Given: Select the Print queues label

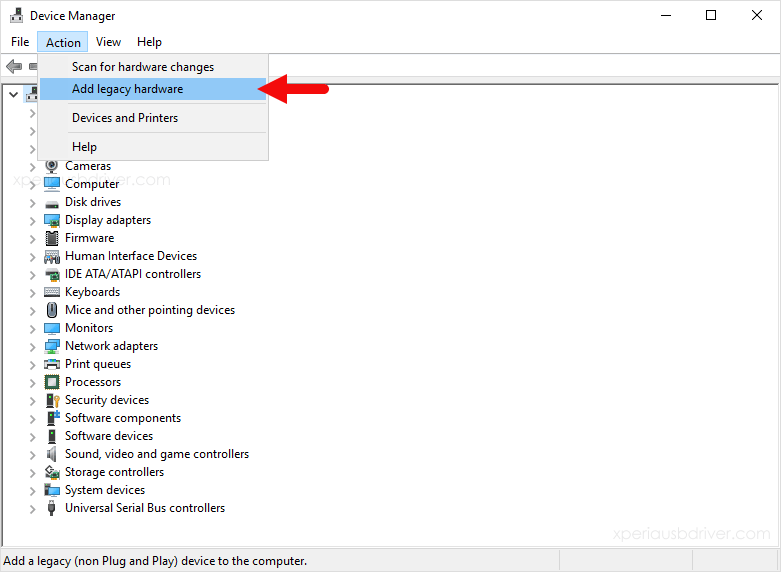Looking at the screenshot, I should point(98,364).
